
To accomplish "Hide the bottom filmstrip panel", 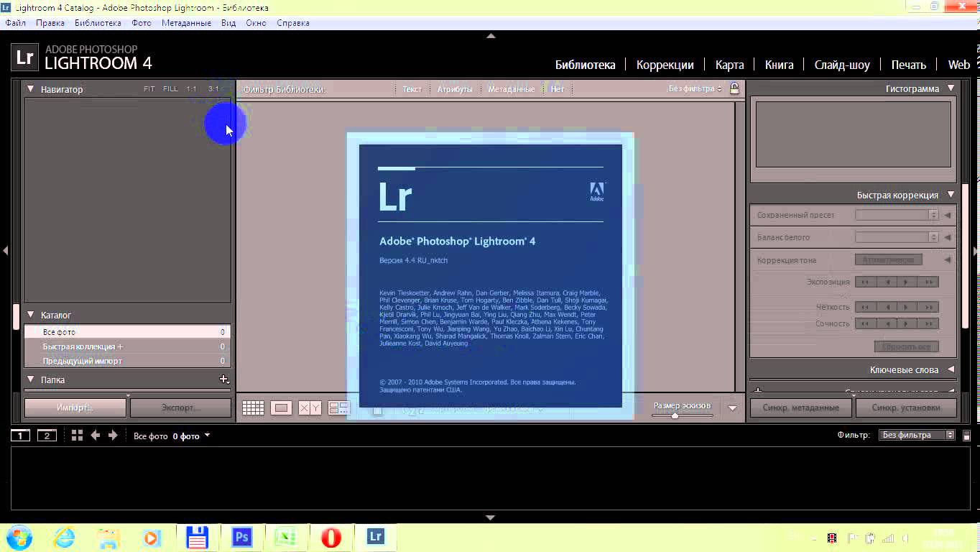I will pos(491,517).
